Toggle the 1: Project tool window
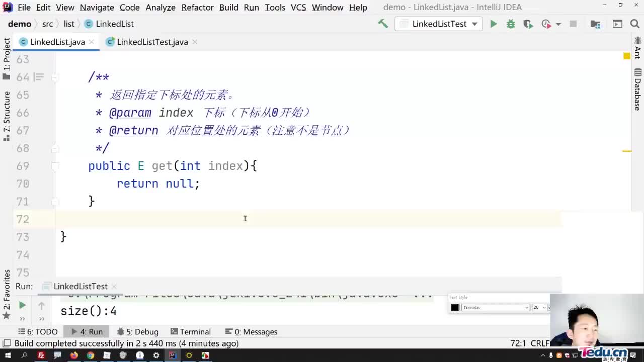Image resolution: width=644 pixels, height=362 pixels. pos(7,59)
